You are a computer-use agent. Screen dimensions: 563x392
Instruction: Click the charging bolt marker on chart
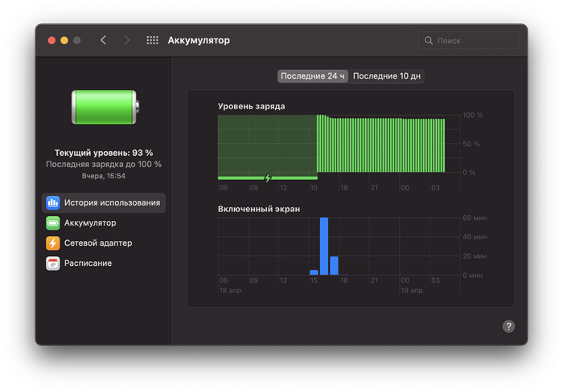point(268,178)
